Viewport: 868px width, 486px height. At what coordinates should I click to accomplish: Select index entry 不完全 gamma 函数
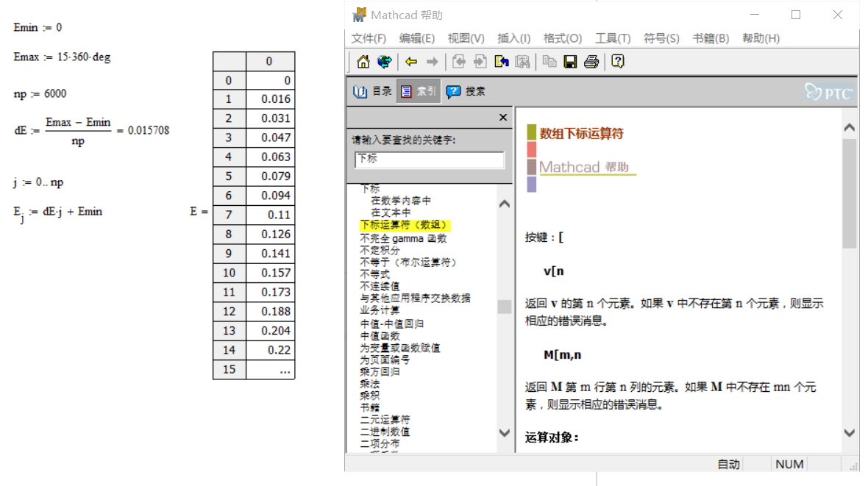(x=403, y=238)
